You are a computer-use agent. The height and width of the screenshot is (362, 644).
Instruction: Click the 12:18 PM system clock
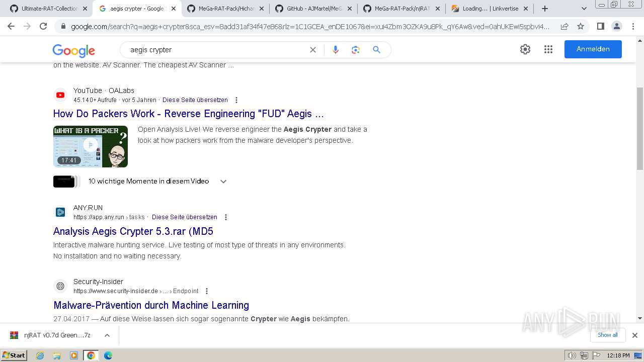click(618, 355)
